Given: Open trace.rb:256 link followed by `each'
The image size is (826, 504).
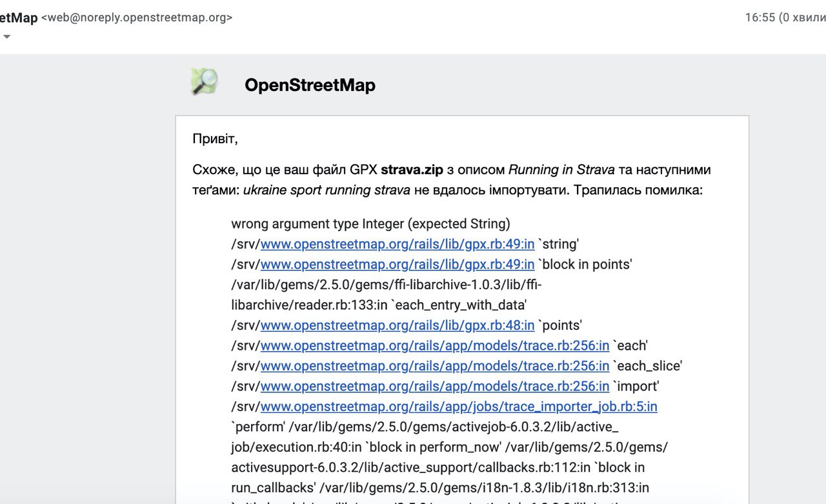Looking at the screenshot, I should coord(435,346).
